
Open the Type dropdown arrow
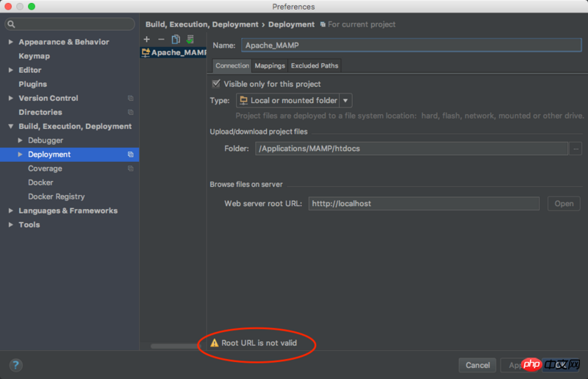coord(345,100)
